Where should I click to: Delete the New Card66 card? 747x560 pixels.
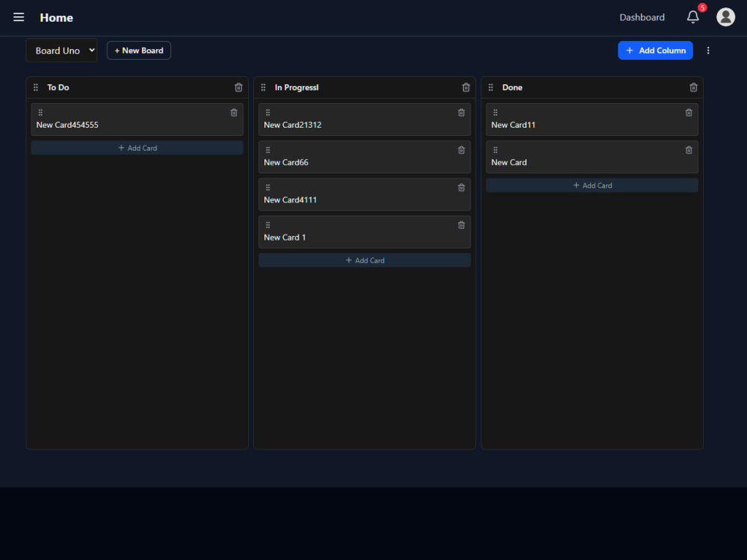[x=461, y=150]
